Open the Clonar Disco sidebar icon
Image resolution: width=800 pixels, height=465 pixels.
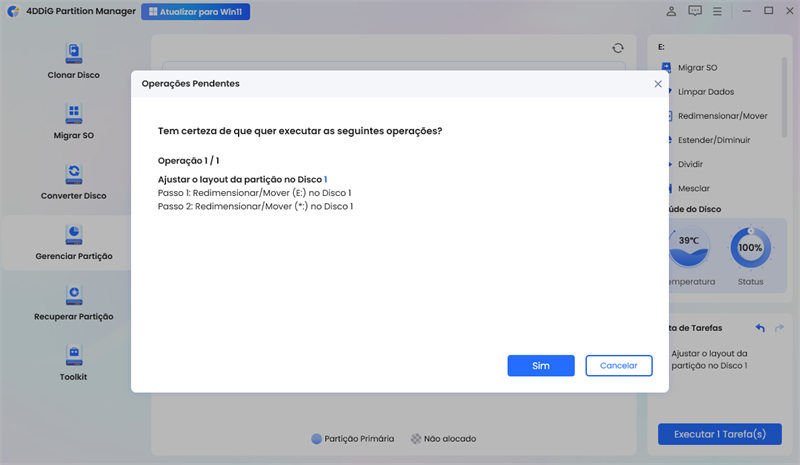(x=74, y=53)
